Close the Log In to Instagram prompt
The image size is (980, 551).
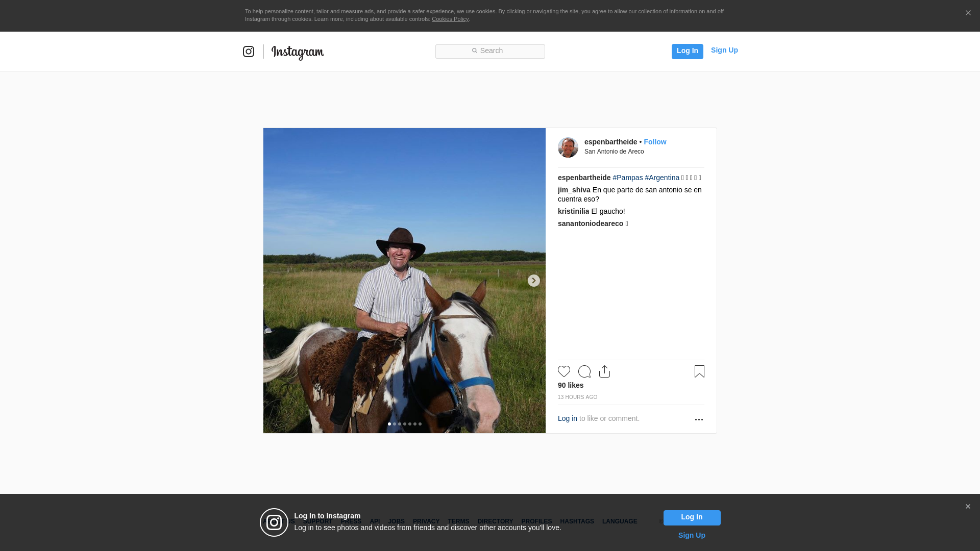click(x=968, y=507)
